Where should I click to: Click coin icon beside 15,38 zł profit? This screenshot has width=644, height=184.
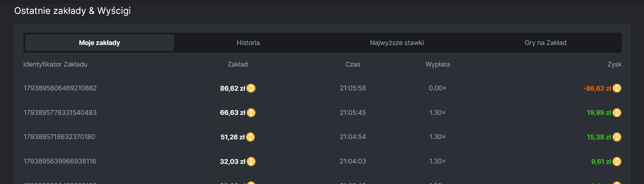pos(617,137)
